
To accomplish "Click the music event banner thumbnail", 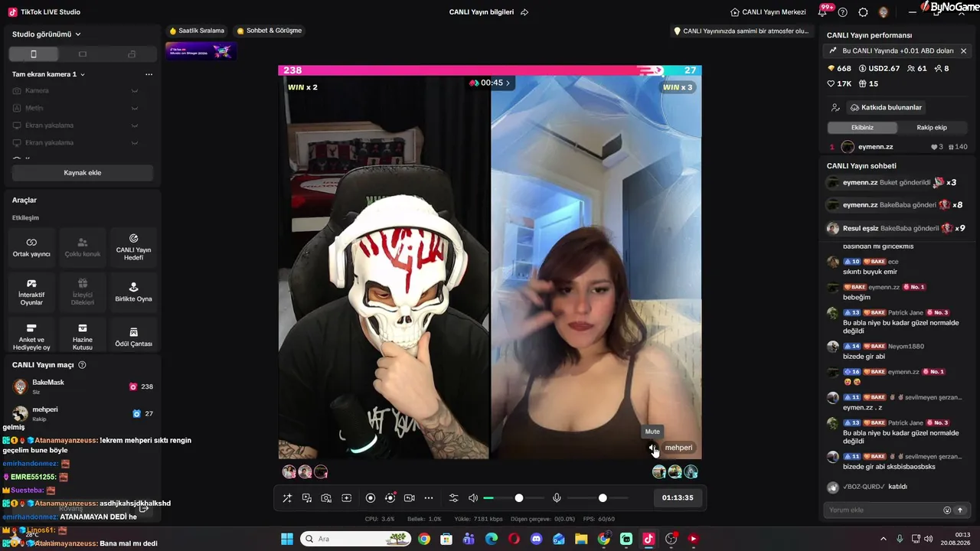I will pyautogui.click(x=201, y=51).
